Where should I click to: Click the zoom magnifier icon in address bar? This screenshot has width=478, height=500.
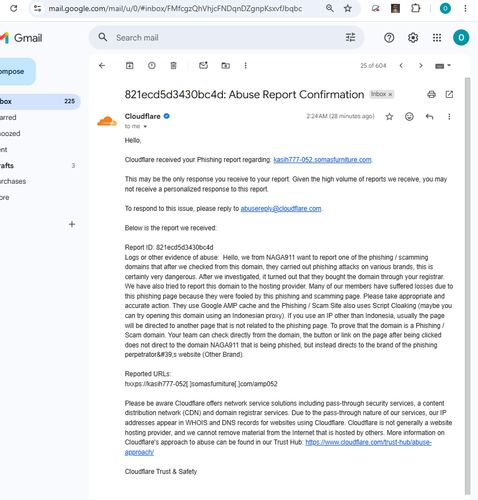(x=330, y=8)
